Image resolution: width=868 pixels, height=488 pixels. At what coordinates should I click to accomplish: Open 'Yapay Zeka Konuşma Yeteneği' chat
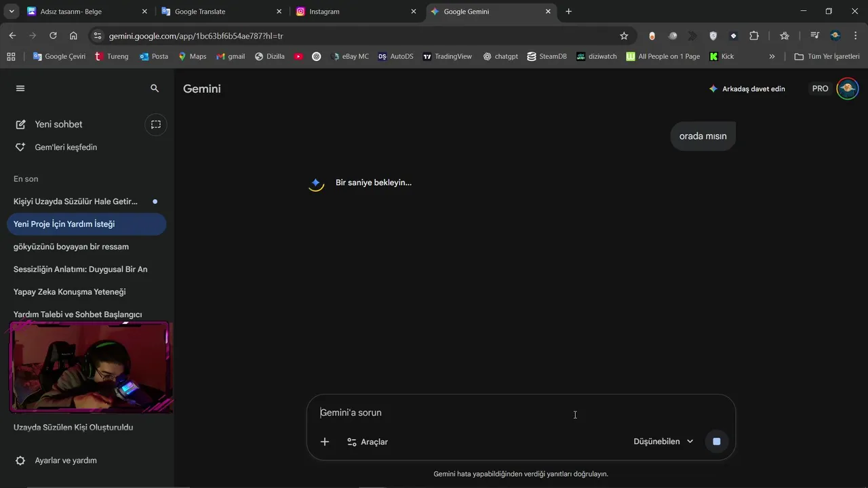(x=86, y=291)
